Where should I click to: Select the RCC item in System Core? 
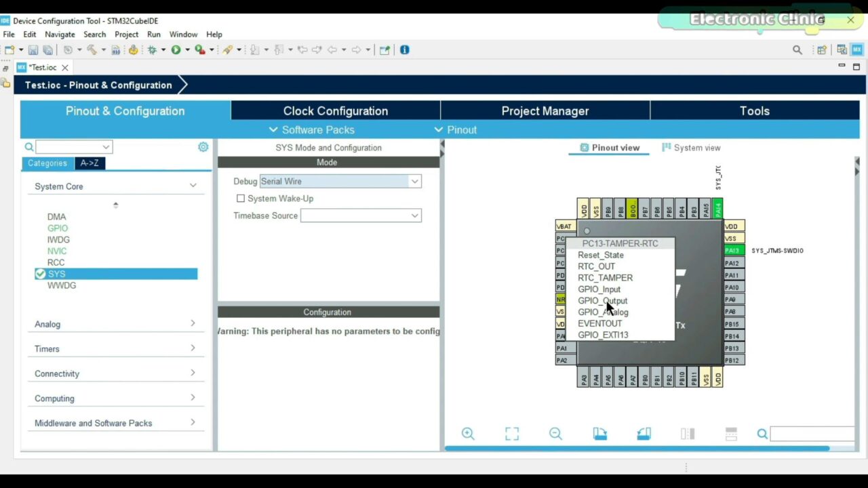tap(56, 262)
